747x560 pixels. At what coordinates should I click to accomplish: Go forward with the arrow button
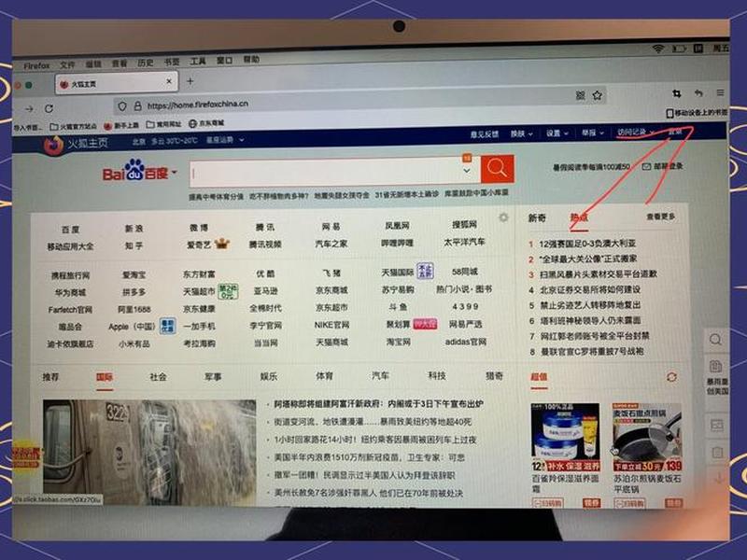(x=30, y=108)
